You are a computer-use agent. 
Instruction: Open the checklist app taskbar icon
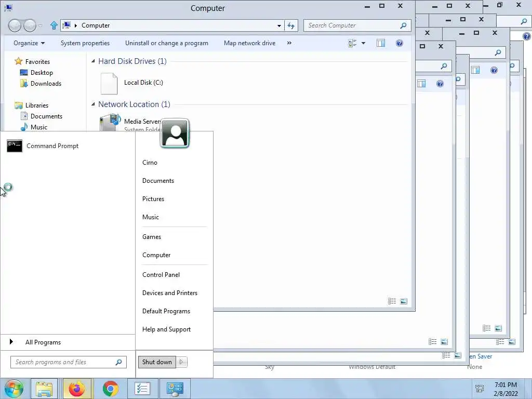coord(142,389)
